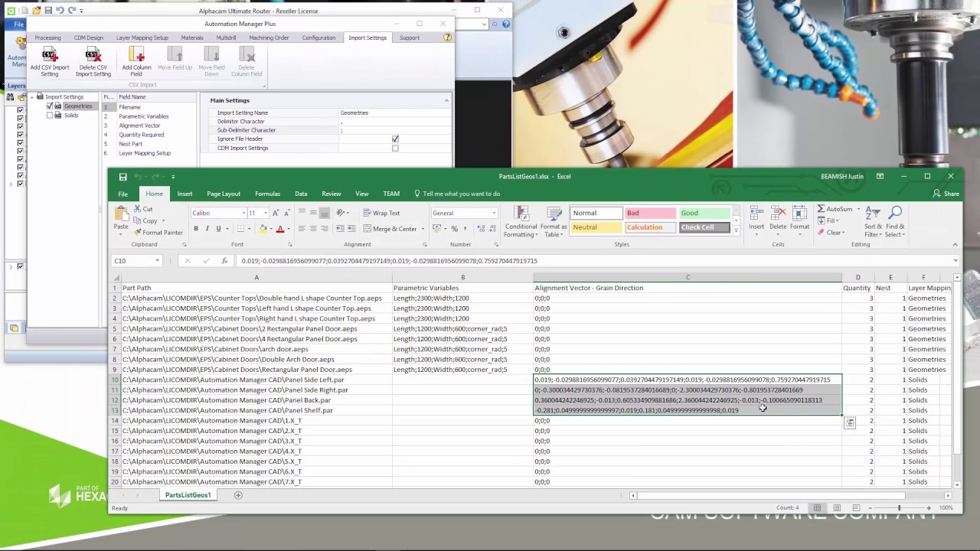Collapse the Main Settings section
Screen dimensions: 980x551
pos(446,100)
